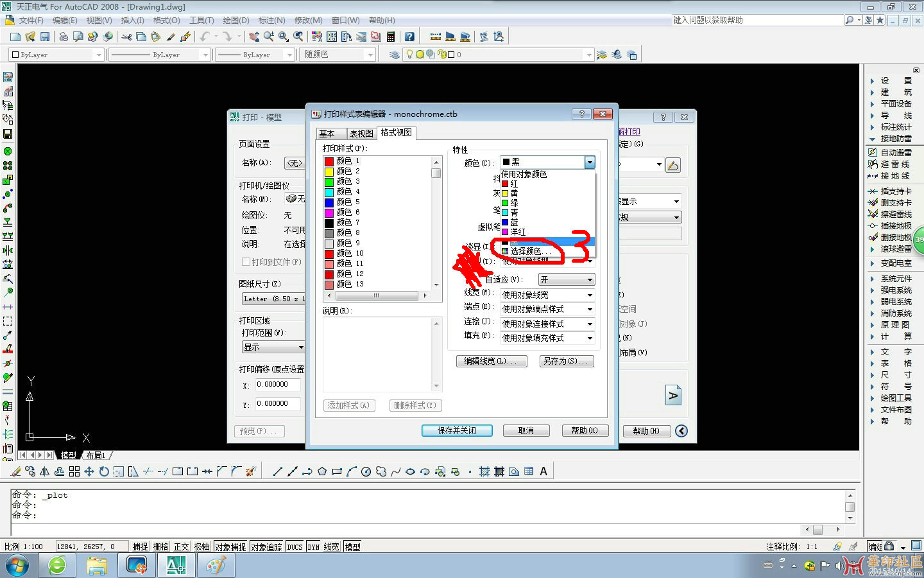Switch to the 表视图 tab
924x578 pixels.
361,134
